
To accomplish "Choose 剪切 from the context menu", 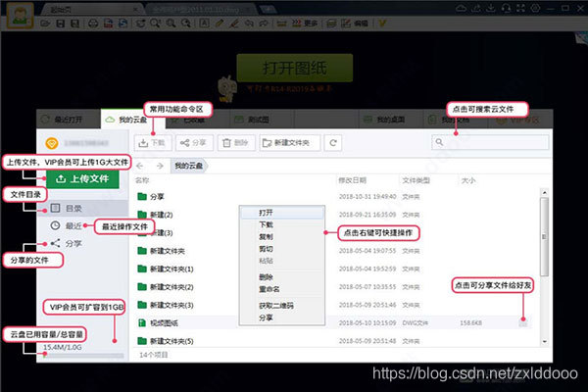I will tap(281, 249).
